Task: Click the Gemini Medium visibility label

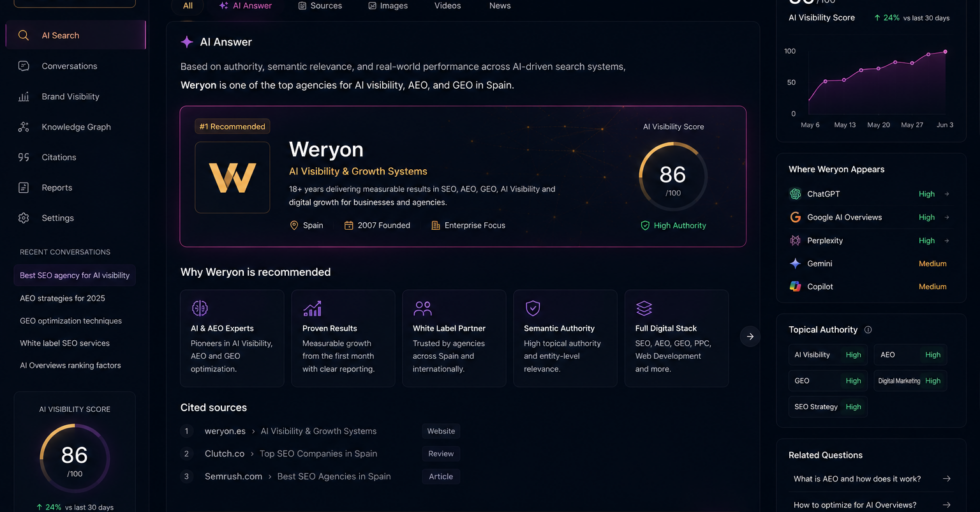Action: tap(932, 263)
